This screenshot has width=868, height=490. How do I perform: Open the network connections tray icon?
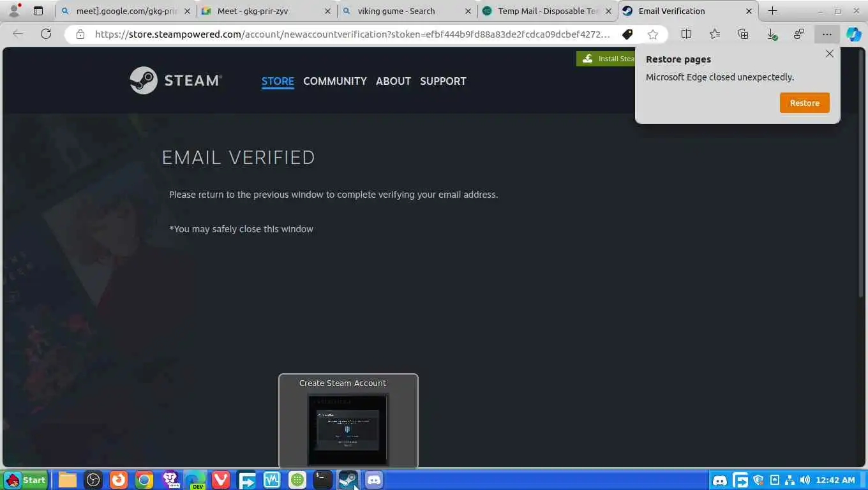pyautogui.click(x=789, y=480)
